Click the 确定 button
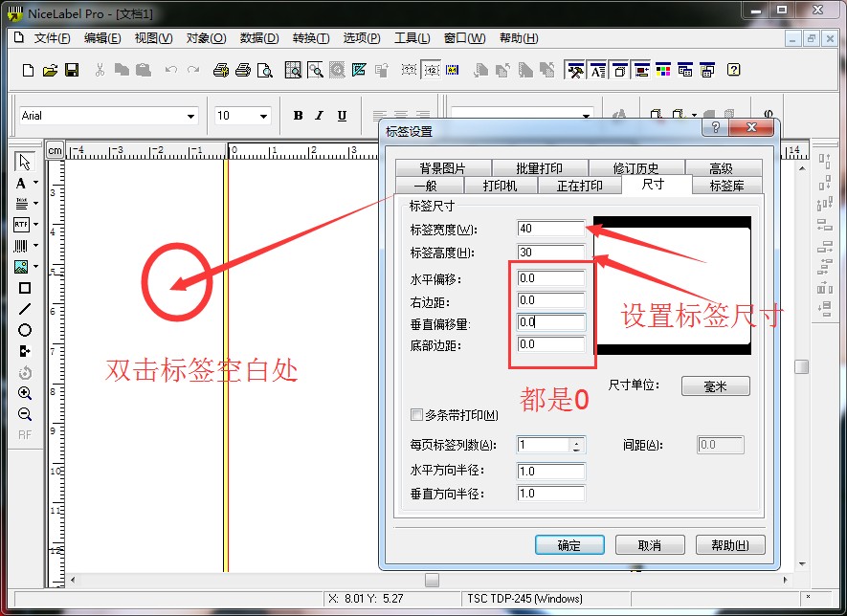 569,545
